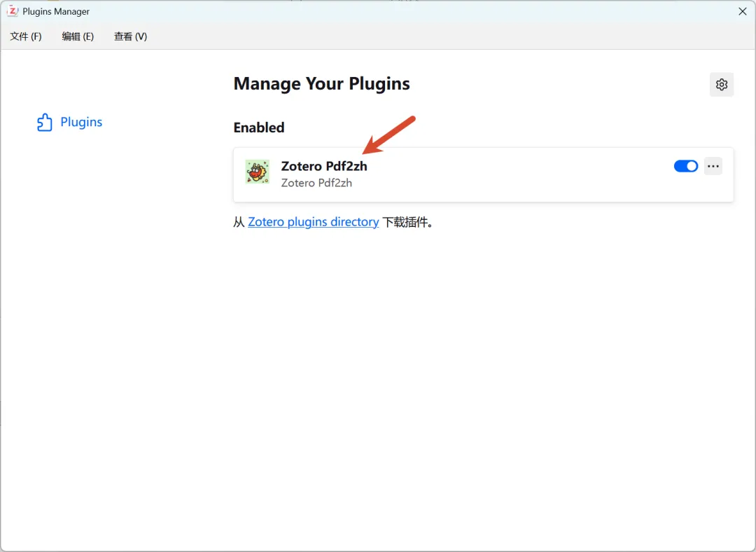This screenshot has height=552, width=756.
Task: Follow the Zotero plugins directory link
Action: tap(314, 222)
